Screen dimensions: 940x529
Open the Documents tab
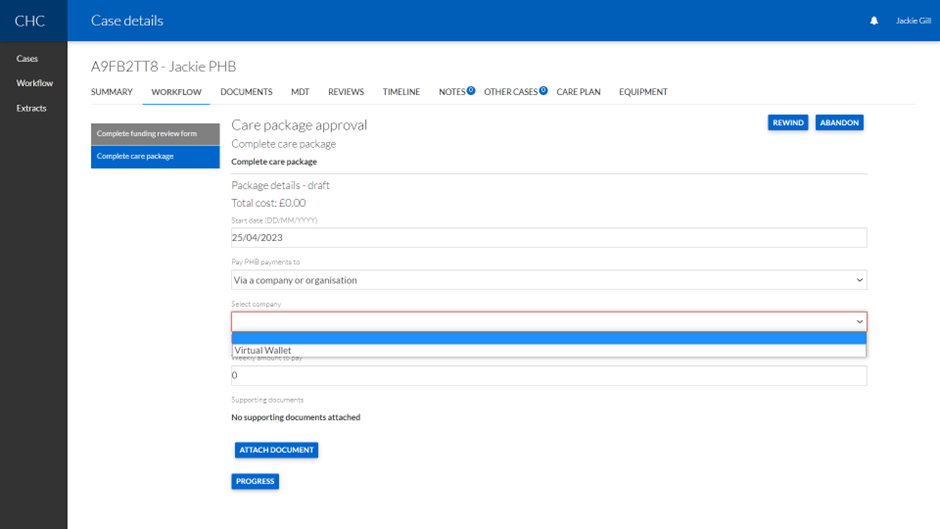click(x=246, y=92)
